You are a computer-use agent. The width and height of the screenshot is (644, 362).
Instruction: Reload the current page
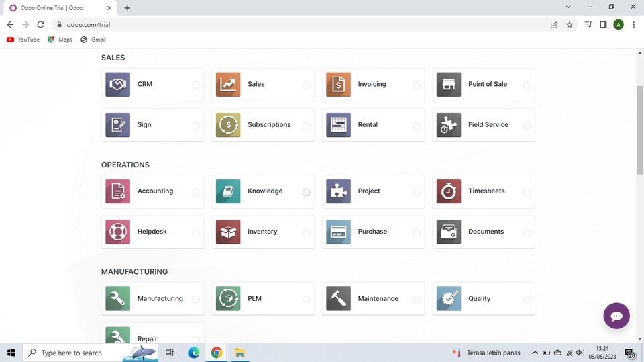coord(40,25)
